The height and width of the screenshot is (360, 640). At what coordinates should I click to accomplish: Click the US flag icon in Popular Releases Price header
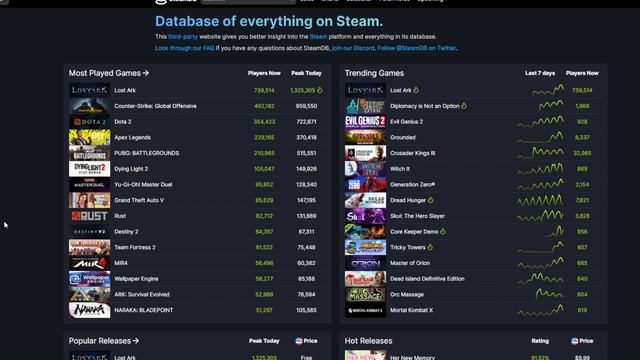[x=299, y=341]
